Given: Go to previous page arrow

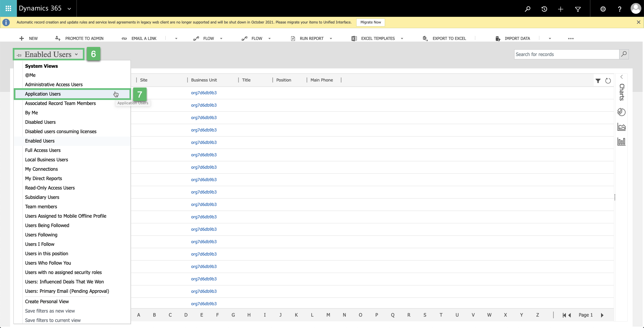Looking at the screenshot, I should tap(570, 315).
